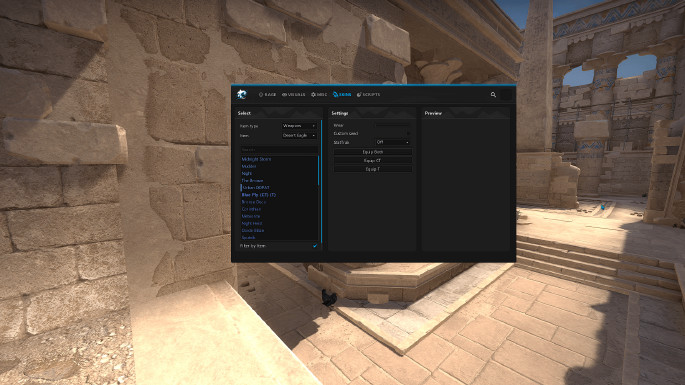The height and width of the screenshot is (385, 685).
Task: Open the search magnifier icon
Action: 493,94
